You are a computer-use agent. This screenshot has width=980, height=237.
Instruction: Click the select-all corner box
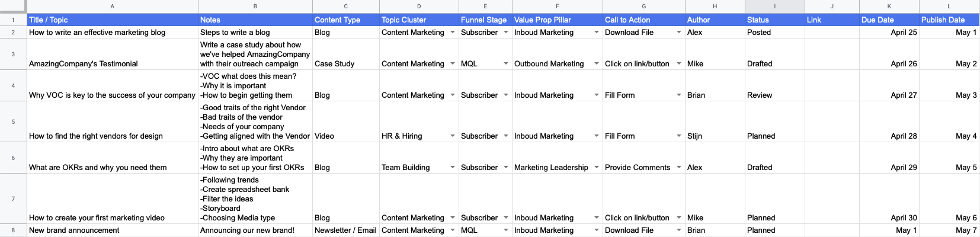(x=13, y=7)
